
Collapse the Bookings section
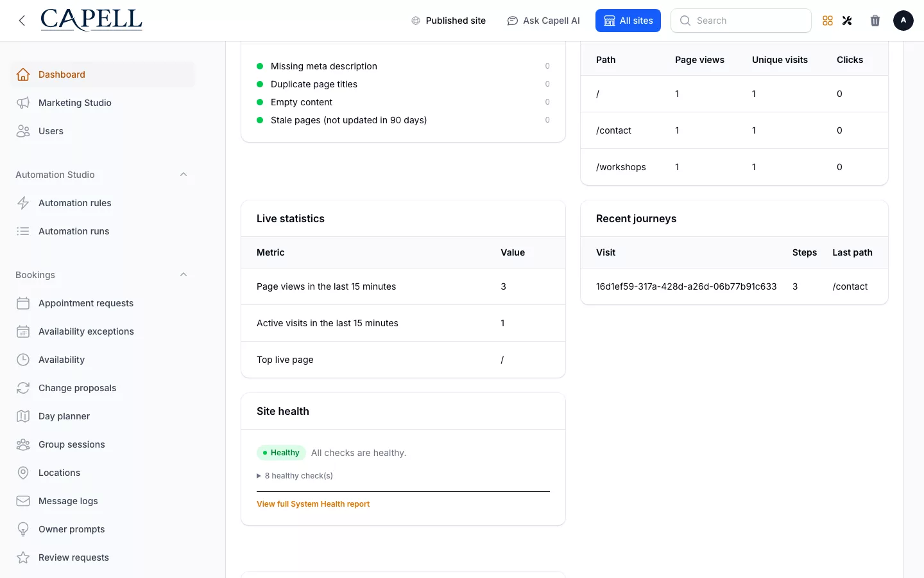184,275
